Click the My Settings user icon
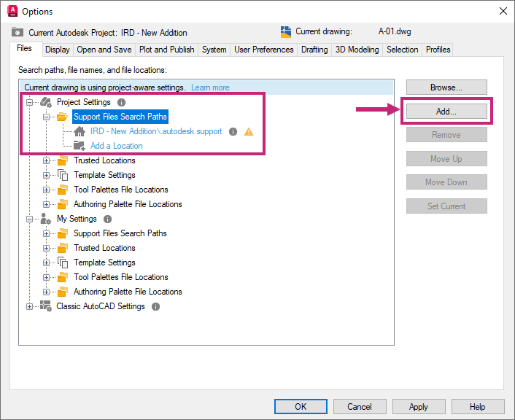This screenshot has height=420, width=515. coord(45,219)
